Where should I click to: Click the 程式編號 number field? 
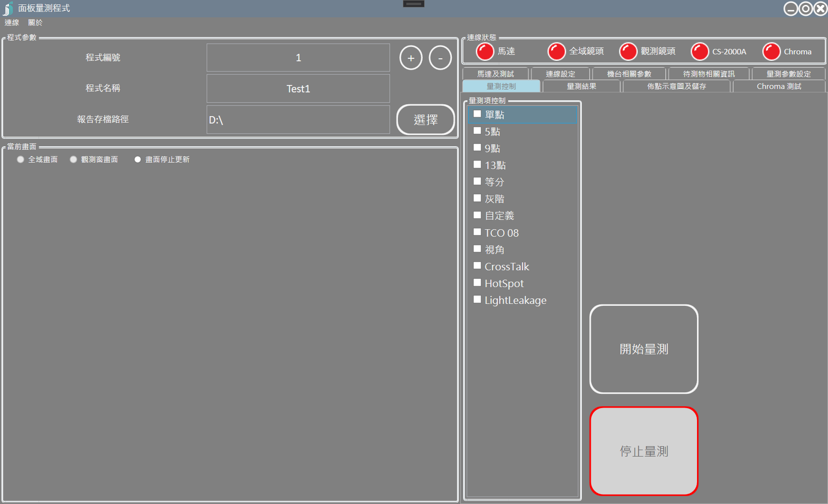tap(298, 58)
